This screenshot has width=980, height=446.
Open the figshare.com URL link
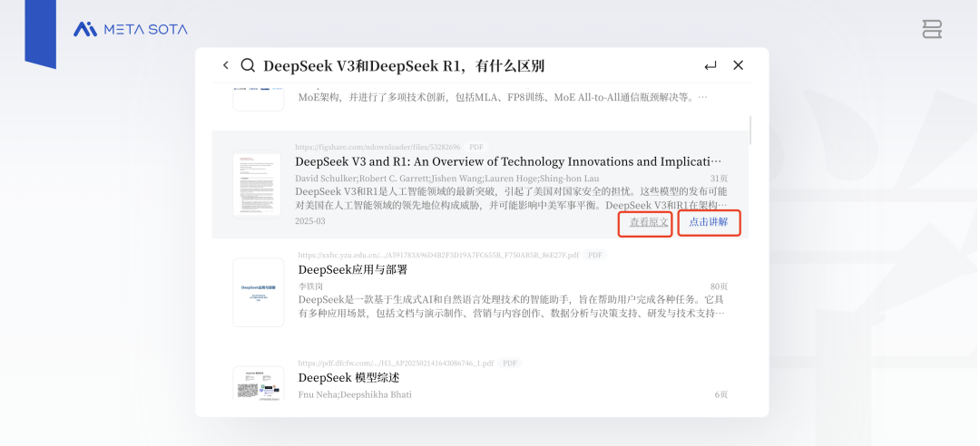click(x=377, y=148)
